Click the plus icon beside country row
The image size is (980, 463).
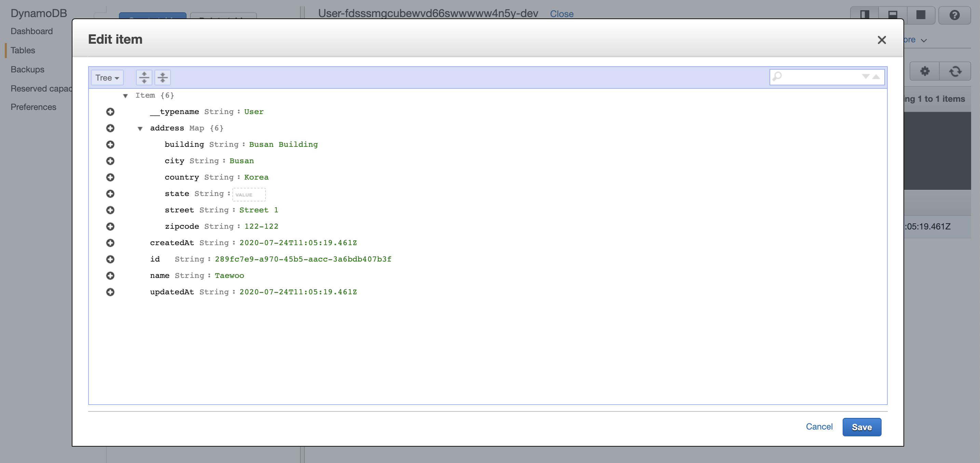110,177
